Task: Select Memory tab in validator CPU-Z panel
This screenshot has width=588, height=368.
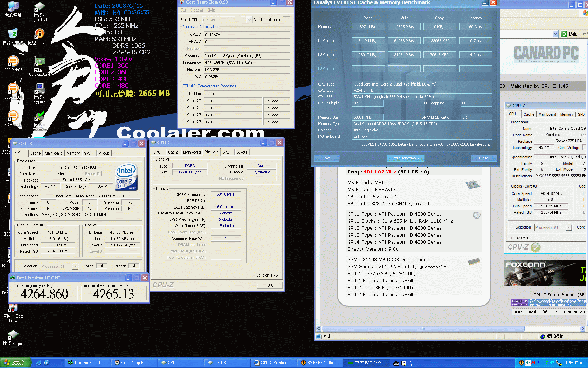Action: pyautogui.click(x=567, y=114)
